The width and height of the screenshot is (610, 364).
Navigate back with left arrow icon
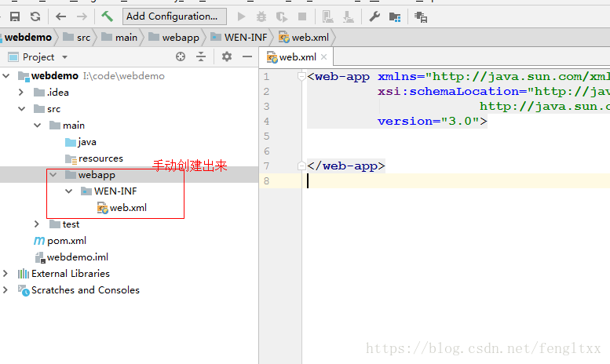[60, 16]
